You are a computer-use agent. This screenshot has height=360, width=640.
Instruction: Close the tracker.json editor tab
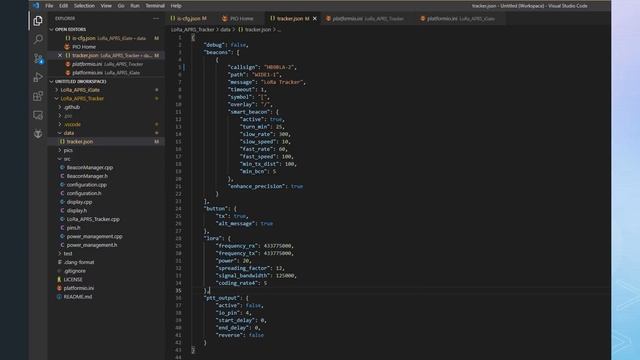315,18
